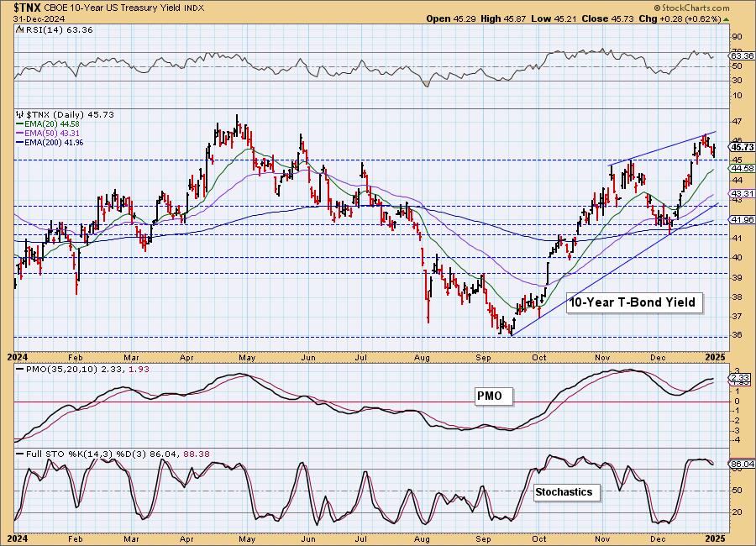Viewport: 756px width, 546px height.
Task: Click the 'Chg +0.28 (+0.62%)' value
Action: tap(680, 18)
